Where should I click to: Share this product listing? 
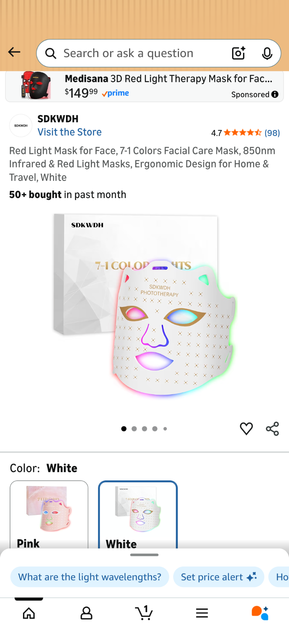273,428
